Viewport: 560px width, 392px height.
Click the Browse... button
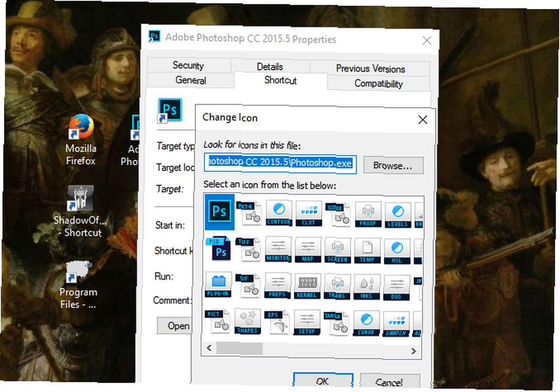point(393,166)
